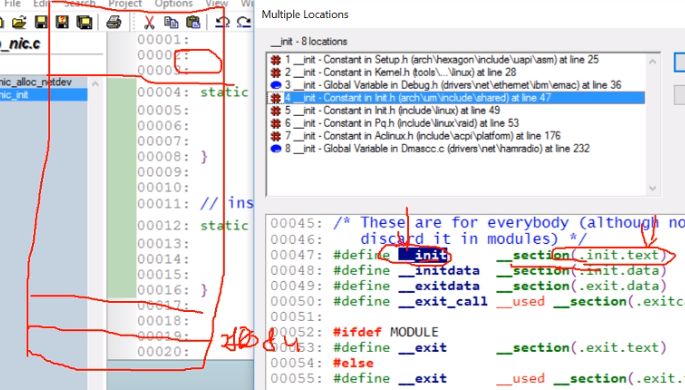
Task: Click __initdata define in preview
Action: click(439, 271)
